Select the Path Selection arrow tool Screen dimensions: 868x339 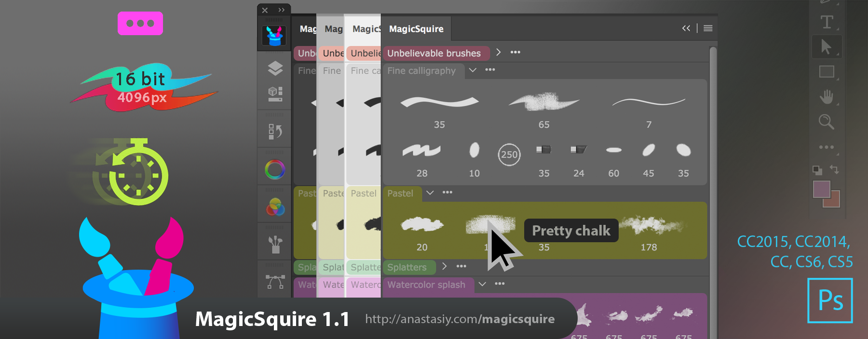coord(826,47)
